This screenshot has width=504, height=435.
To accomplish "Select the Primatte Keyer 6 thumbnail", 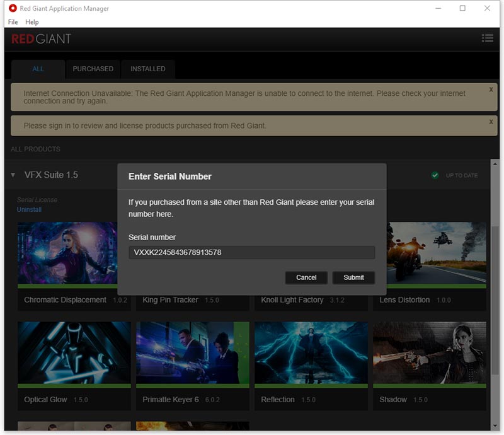I will pos(193,352).
